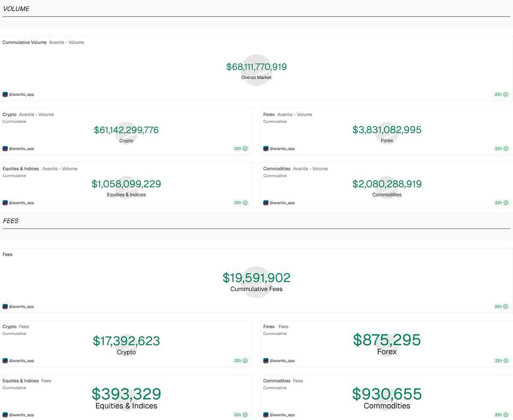Click 22h refresh badge on Crypto Volume card

click(241, 149)
